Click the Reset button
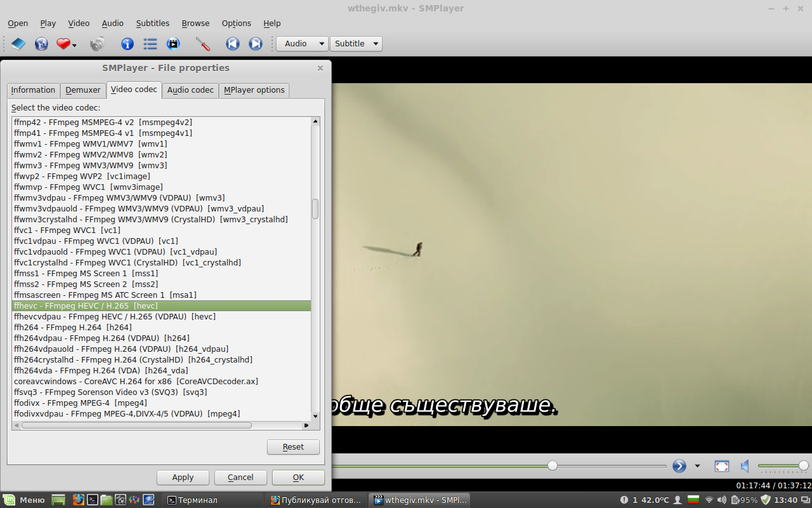This screenshot has width=812, height=508. [293, 447]
